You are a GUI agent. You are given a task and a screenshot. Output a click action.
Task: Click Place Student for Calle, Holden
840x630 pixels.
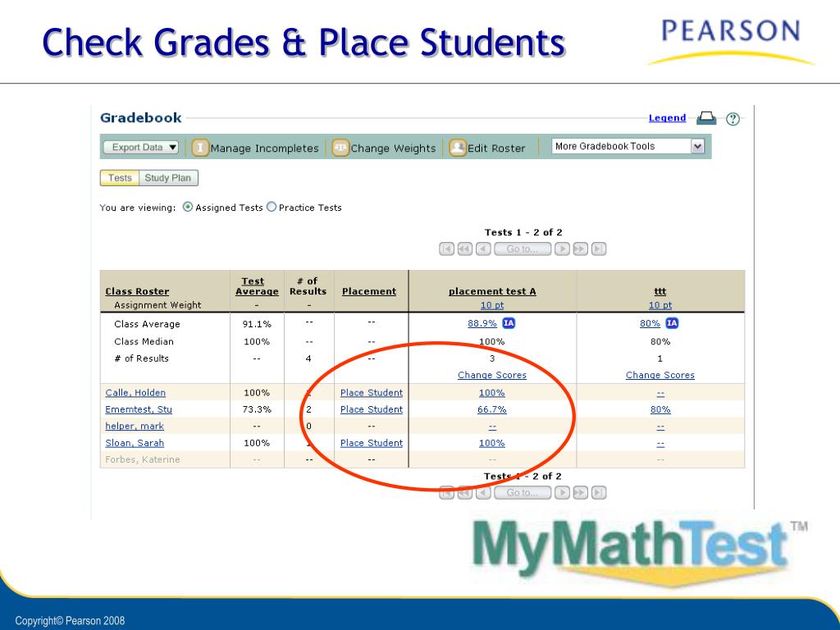pyautogui.click(x=372, y=393)
